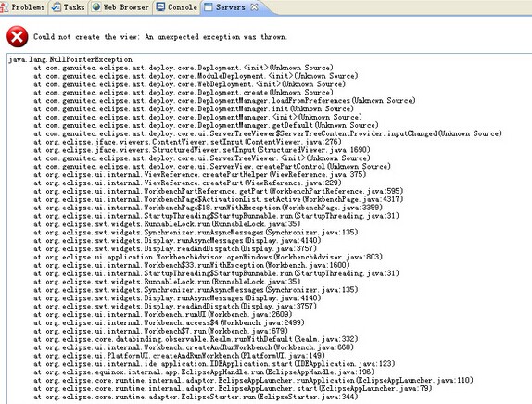Click the Workbench.createAndRunWorkbench java:668 line
This screenshot has width=532, height=404.
(194, 347)
